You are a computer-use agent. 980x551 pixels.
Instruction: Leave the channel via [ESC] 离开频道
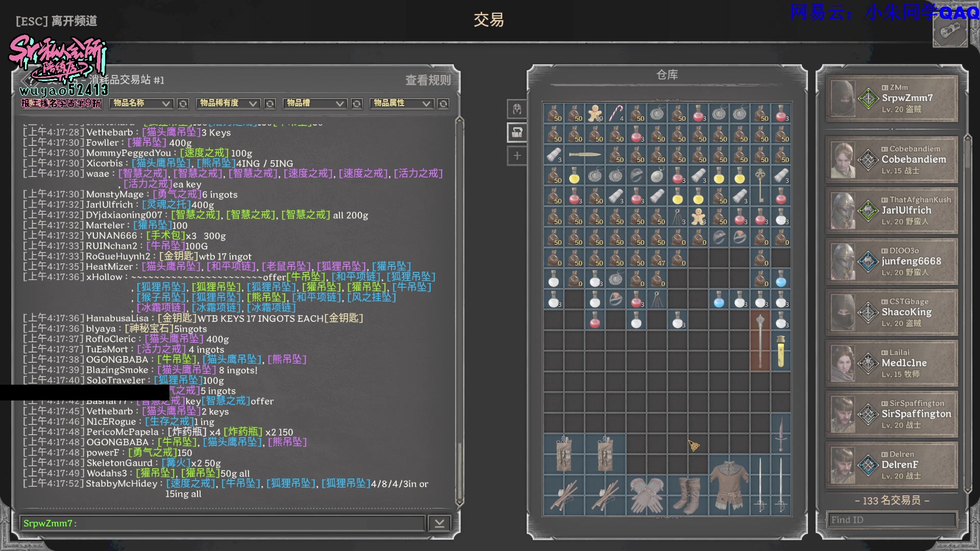[x=56, y=21]
